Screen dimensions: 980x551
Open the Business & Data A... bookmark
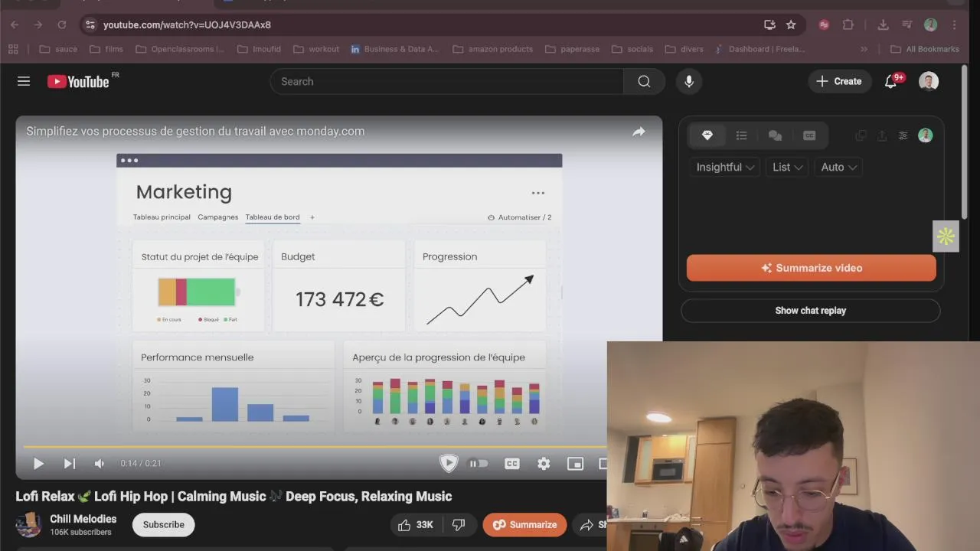(x=394, y=49)
